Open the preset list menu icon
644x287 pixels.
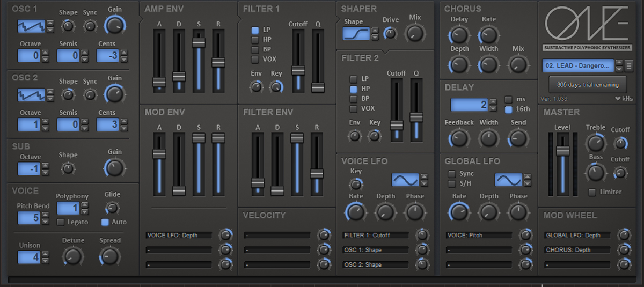[629, 65]
